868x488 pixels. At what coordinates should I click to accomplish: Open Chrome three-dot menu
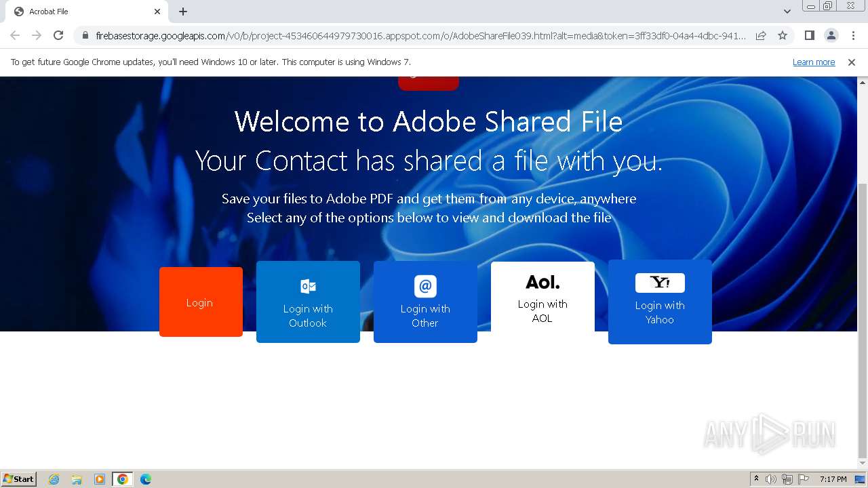point(853,35)
